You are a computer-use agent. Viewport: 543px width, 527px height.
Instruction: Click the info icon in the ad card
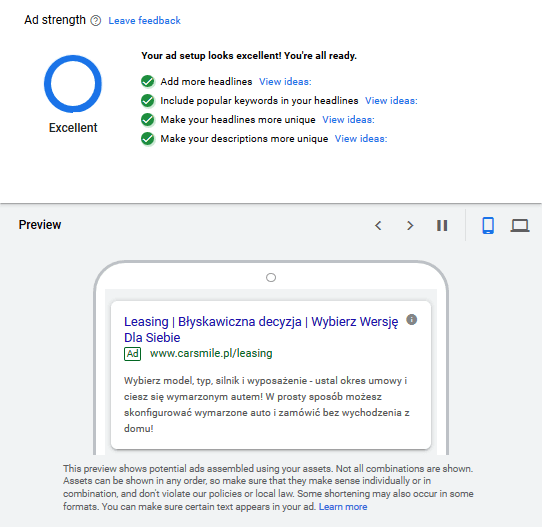coord(411,319)
